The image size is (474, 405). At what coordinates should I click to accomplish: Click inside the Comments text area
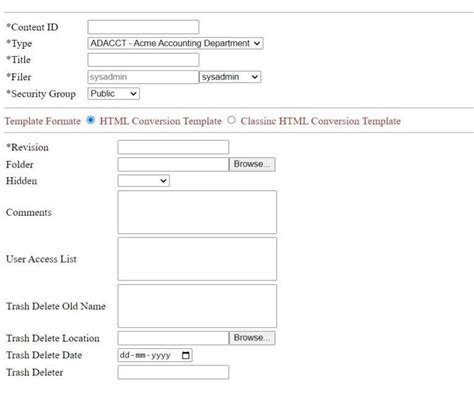pos(197,212)
